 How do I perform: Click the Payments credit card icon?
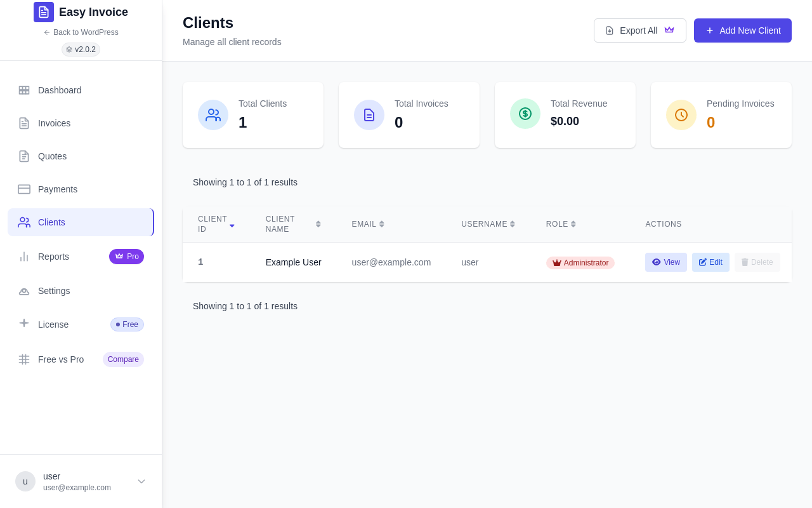pyautogui.click(x=24, y=189)
